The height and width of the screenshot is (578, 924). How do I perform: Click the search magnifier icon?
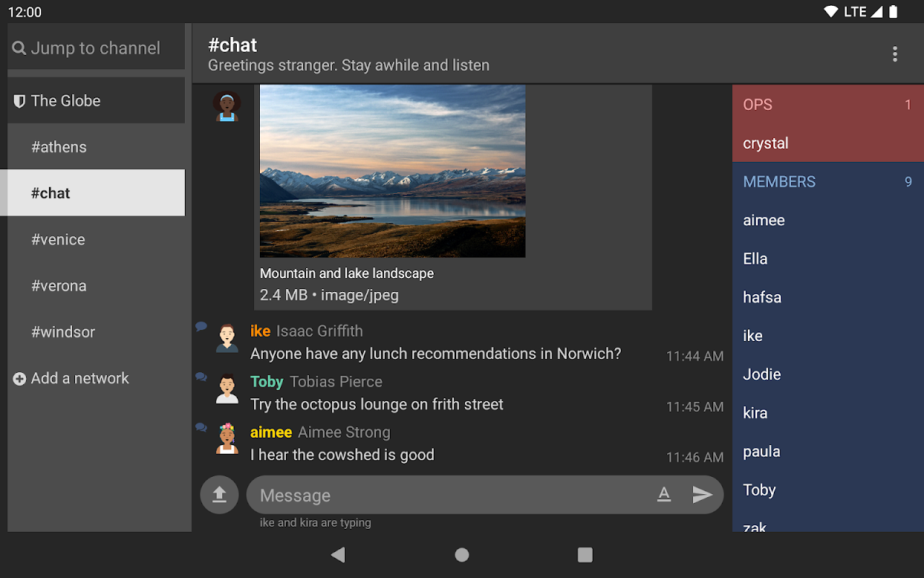point(19,48)
